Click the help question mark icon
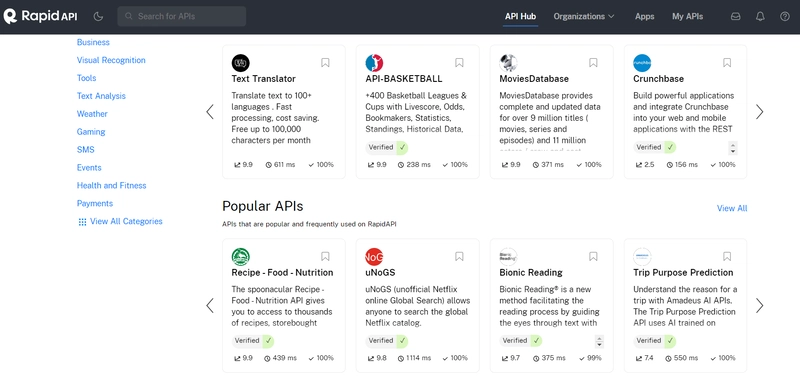 [x=785, y=16]
